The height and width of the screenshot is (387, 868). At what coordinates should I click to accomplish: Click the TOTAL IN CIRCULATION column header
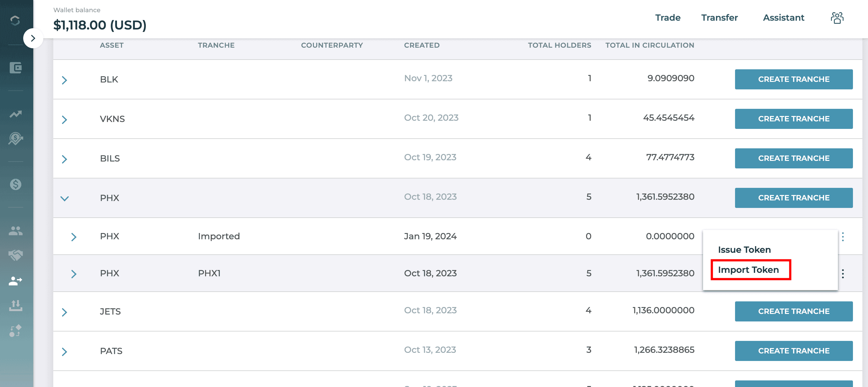649,45
